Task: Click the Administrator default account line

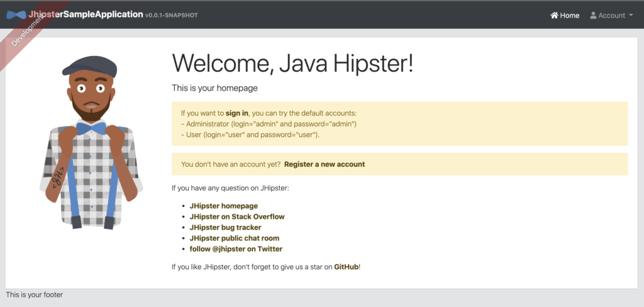Action: (x=269, y=124)
